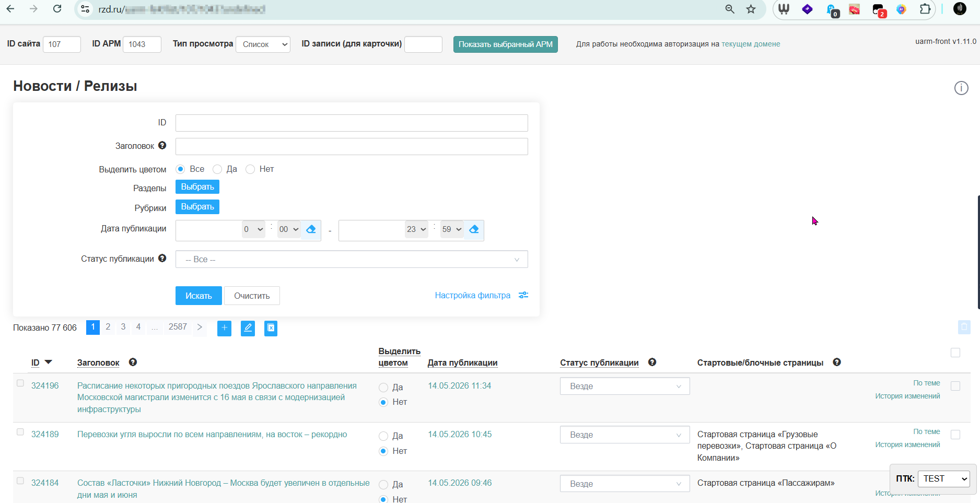The image size is (980, 503).
Task: Open the extensions puzzle piece menu
Action: (925, 9)
